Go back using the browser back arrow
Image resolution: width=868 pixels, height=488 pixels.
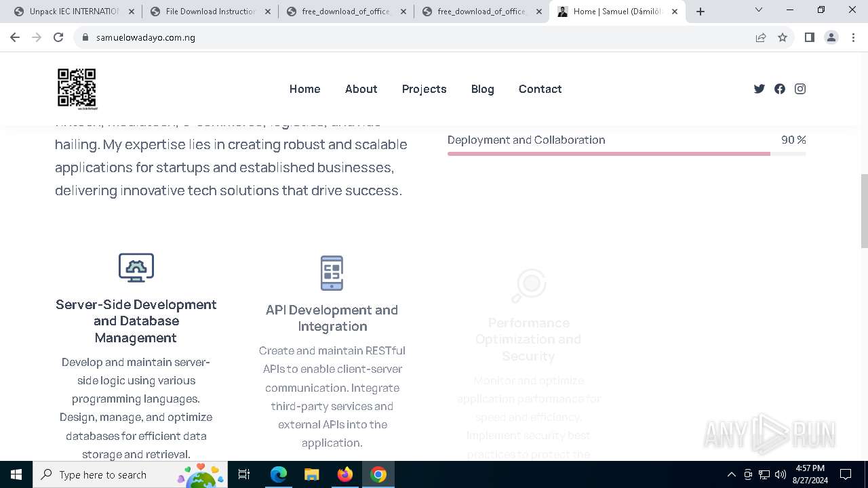pyautogui.click(x=15, y=37)
